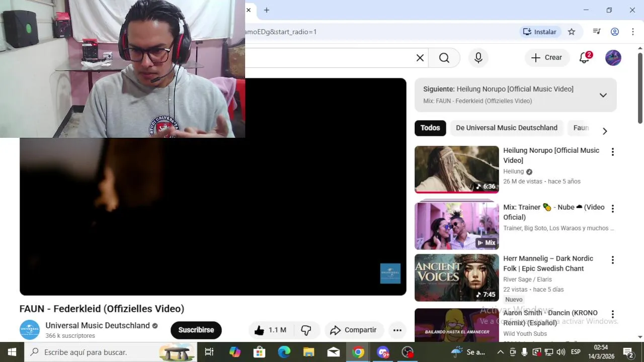Screen dimensions: 644x362
Task: Open Windows notification center
Action: (628, 352)
